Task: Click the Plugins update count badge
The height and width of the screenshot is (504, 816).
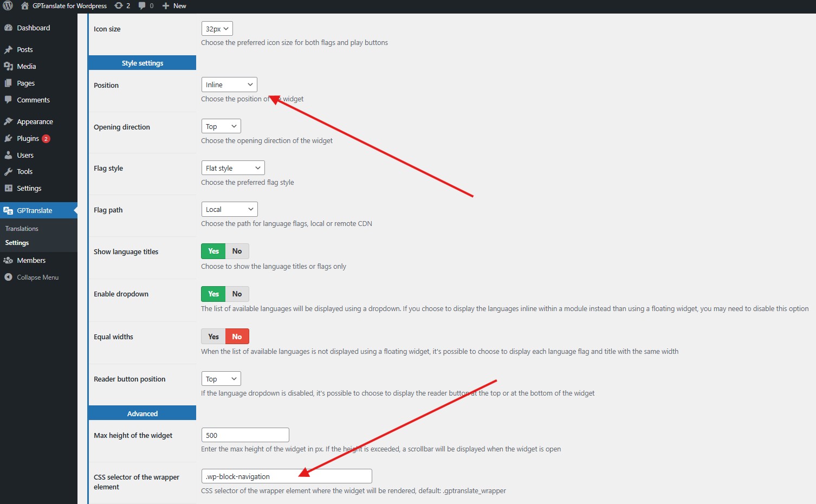Action: click(x=46, y=139)
